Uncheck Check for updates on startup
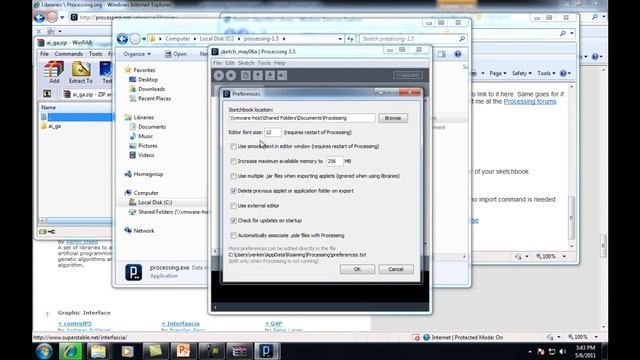This screenshot has width=640, height=360. tap(233, 220)
